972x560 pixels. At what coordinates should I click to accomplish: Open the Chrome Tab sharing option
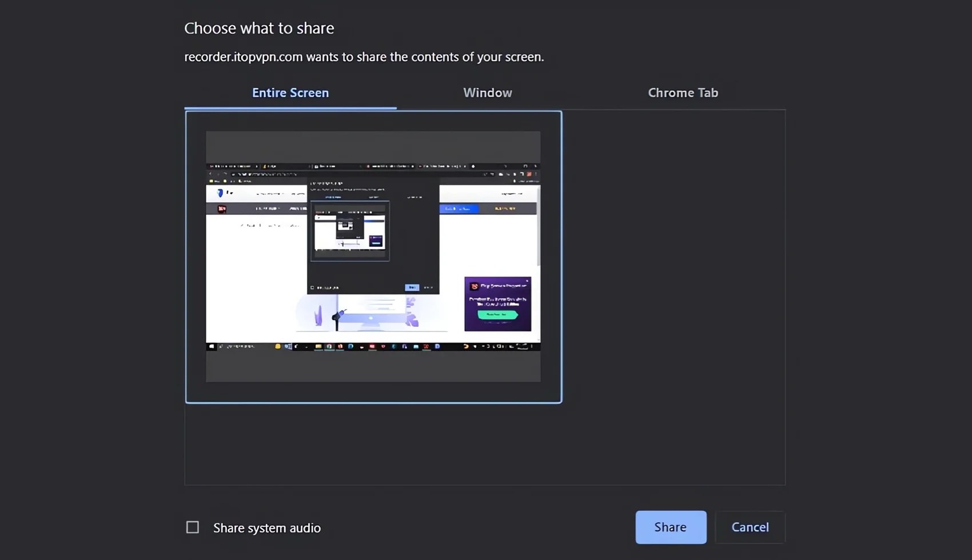click(x=683, y=92)
